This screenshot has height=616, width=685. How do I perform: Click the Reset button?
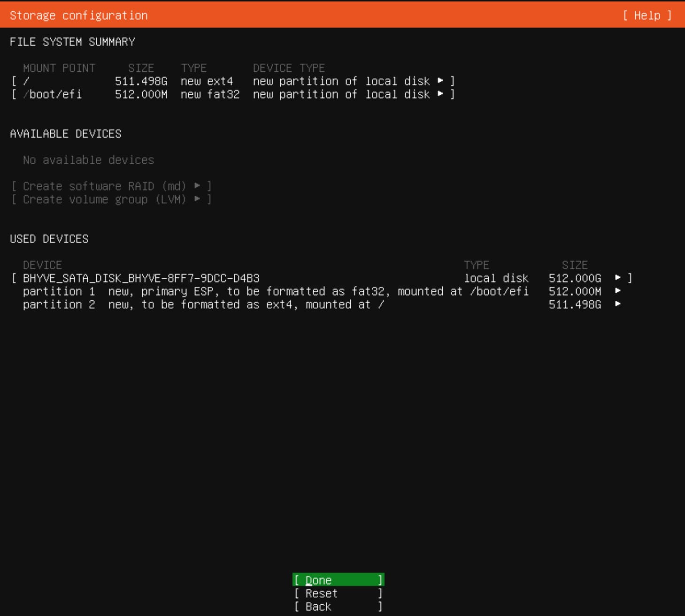pyautogui.click(x=338, y=593)
